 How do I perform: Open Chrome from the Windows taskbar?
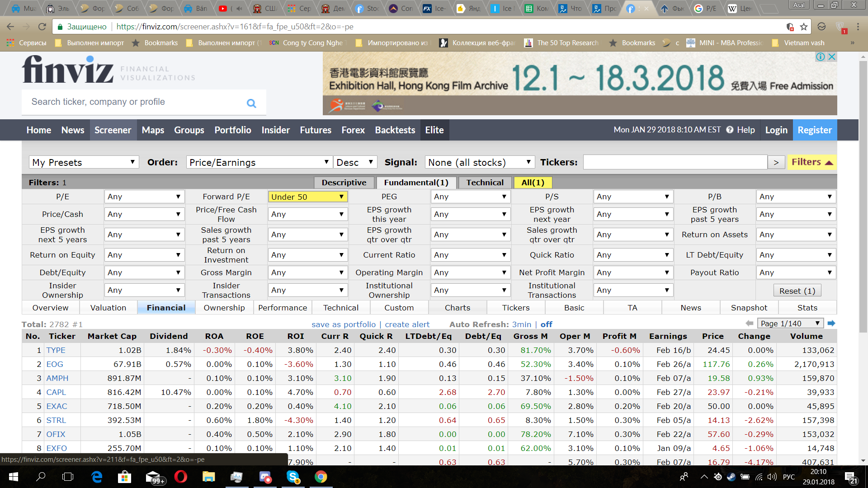(x=321, y=477)
